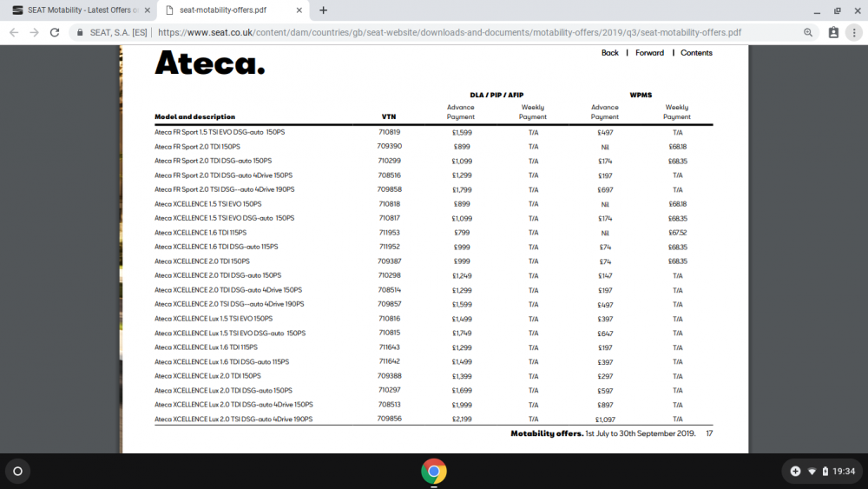
Task: Open the zoom magnifier in address bar
Action: [x=808, y=33]
